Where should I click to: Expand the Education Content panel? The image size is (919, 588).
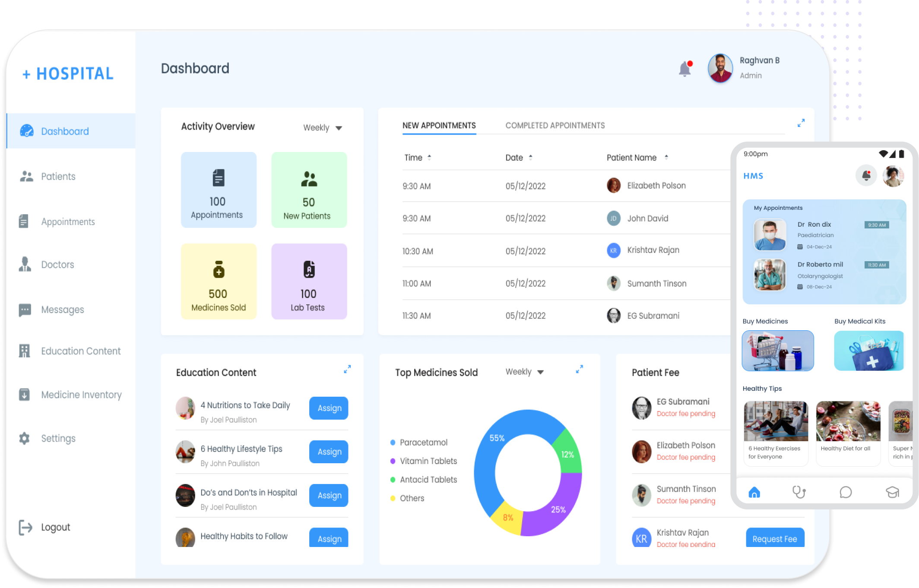coord(347,369)
